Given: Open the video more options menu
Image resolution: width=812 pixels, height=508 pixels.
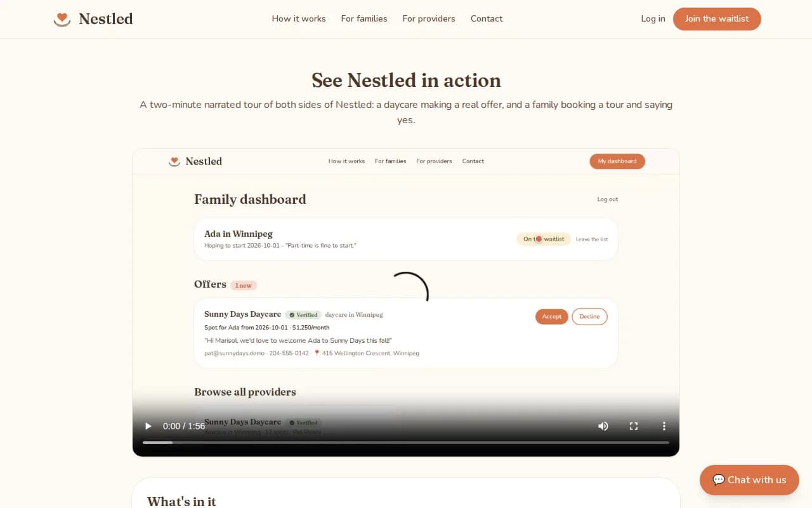Looking at the screenshot, I should (664, 426).
